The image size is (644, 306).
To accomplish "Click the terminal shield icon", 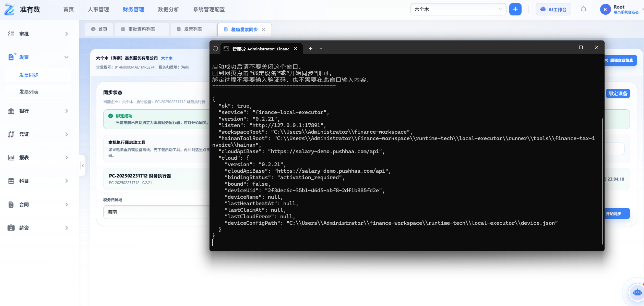I will point(215,49).
